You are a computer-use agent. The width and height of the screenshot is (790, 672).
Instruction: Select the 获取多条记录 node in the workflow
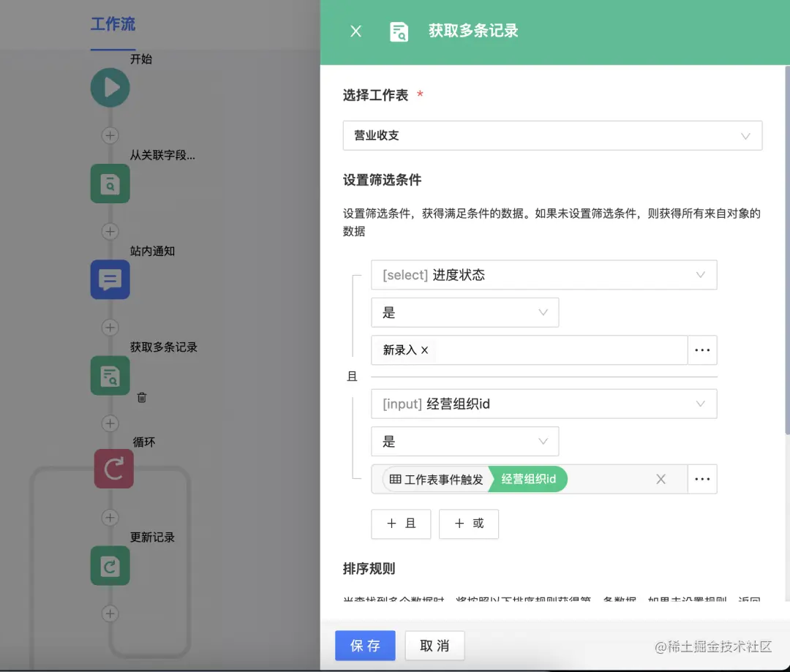[110, 375]
